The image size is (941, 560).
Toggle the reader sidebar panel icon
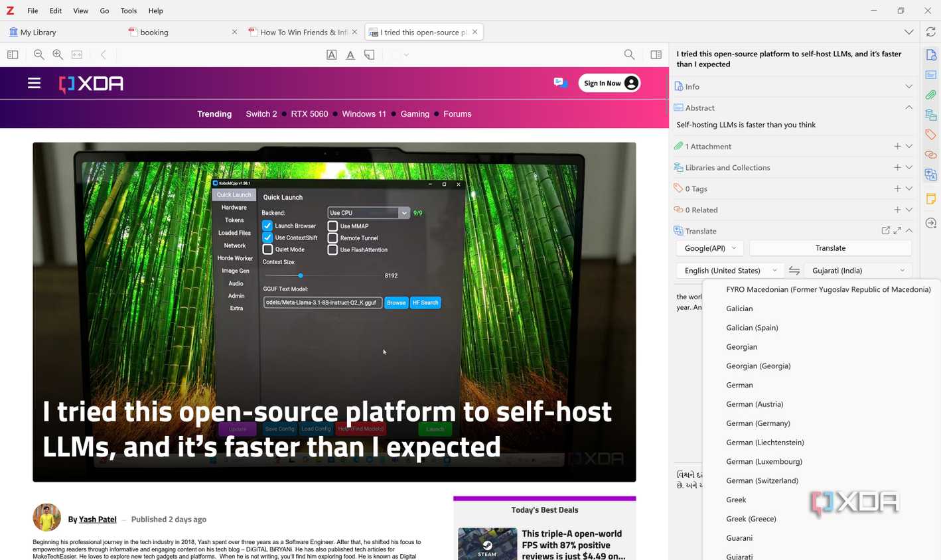(13, 55)
